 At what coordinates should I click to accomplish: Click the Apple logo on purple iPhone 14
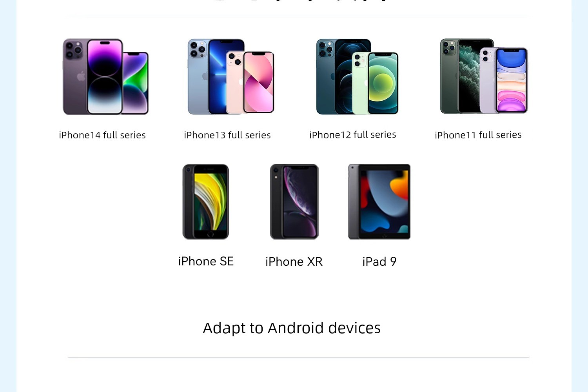pos(81,76)
